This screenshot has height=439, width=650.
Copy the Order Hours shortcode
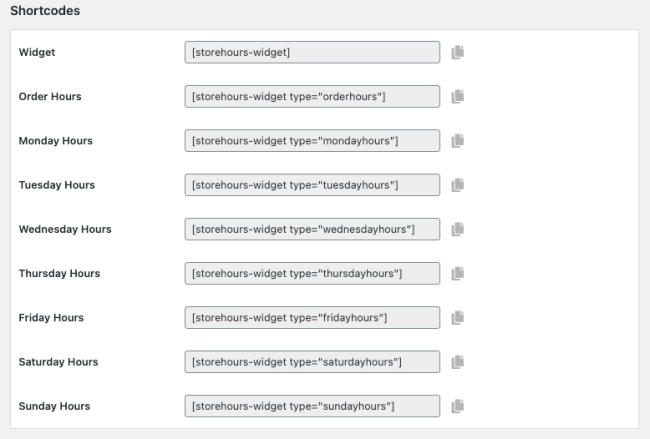click(x=459, y=96)
